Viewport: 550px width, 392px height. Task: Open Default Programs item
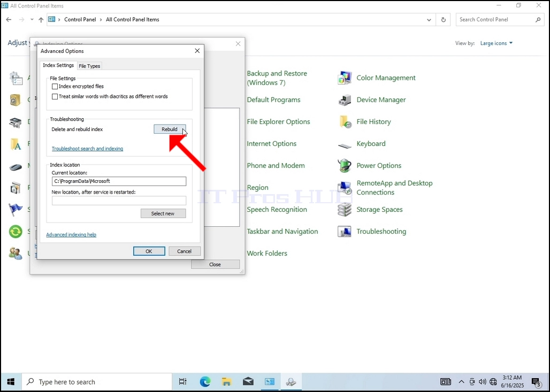(x=273, y=100)
